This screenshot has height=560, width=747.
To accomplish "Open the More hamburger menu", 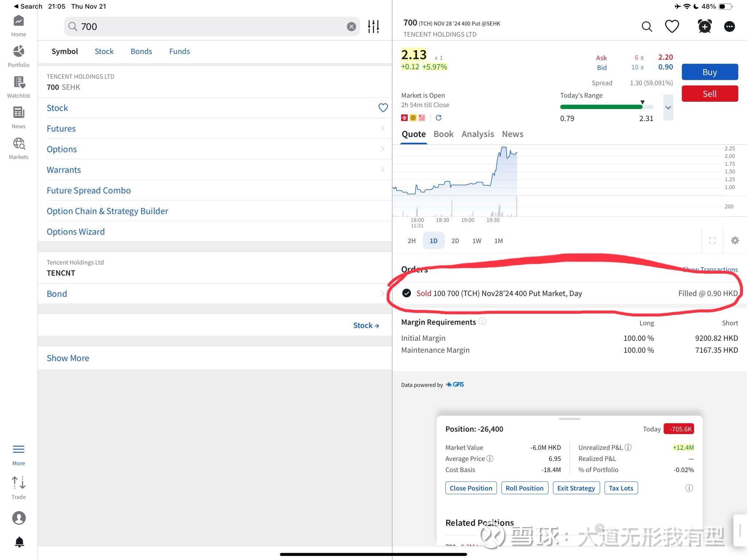I will [x=19, y=449].
